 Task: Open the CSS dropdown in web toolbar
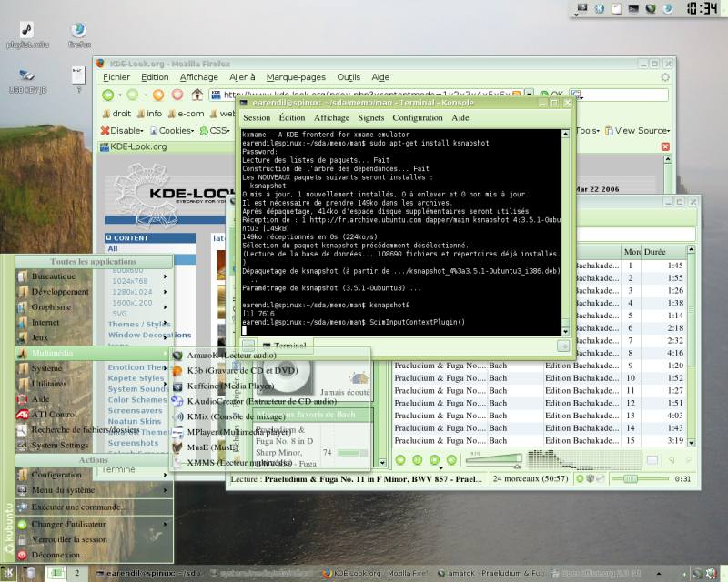click(215, 131)
